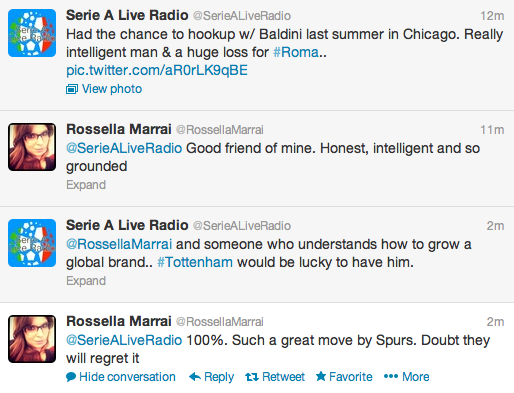Screen dimensions: 514x393
Task: Open Rossella Marrai avatar in last tweet
Action: (x=32, y=339)
